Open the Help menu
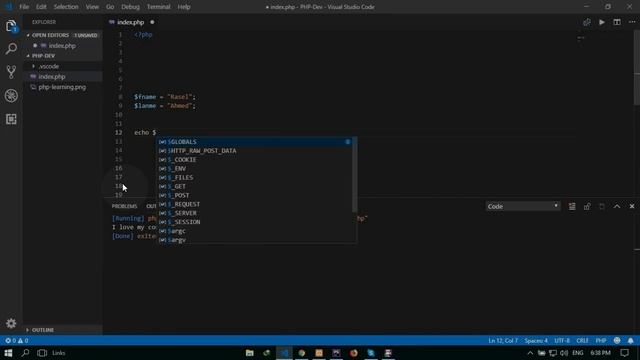Image resolution: width=640 pixels, height=360 pixels. pyautogui.click(x=184, y=7)
